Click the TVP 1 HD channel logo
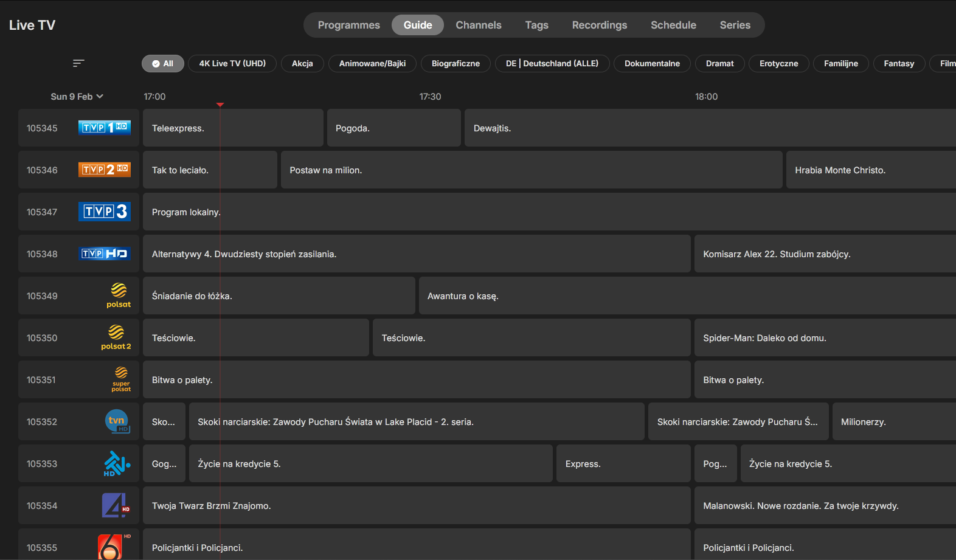Viewport: 956px width, 560px height. [105, 128]
